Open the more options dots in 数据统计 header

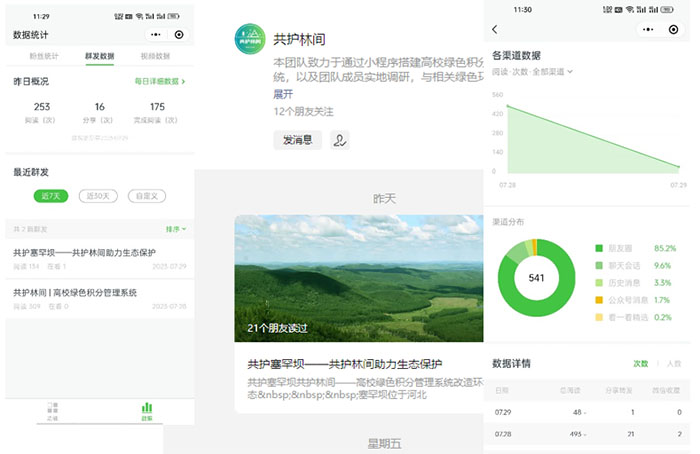[155, 35]
